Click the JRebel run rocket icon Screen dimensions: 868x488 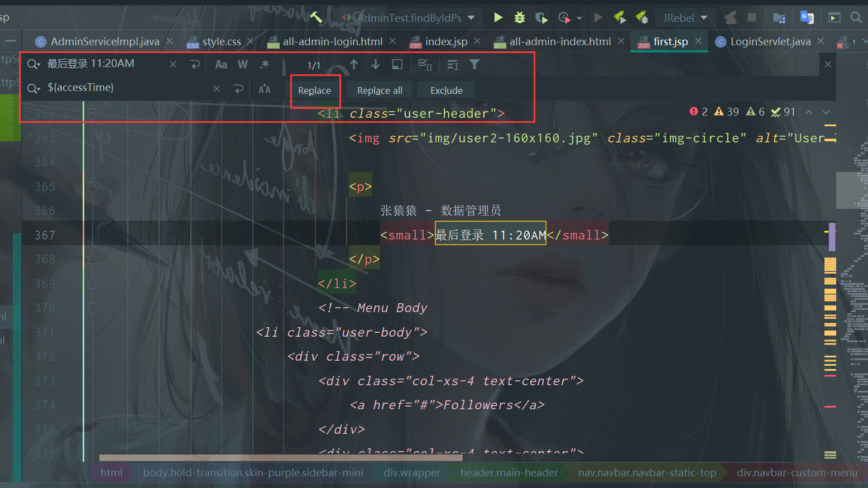pyautogui.click(x=620, y=17)
